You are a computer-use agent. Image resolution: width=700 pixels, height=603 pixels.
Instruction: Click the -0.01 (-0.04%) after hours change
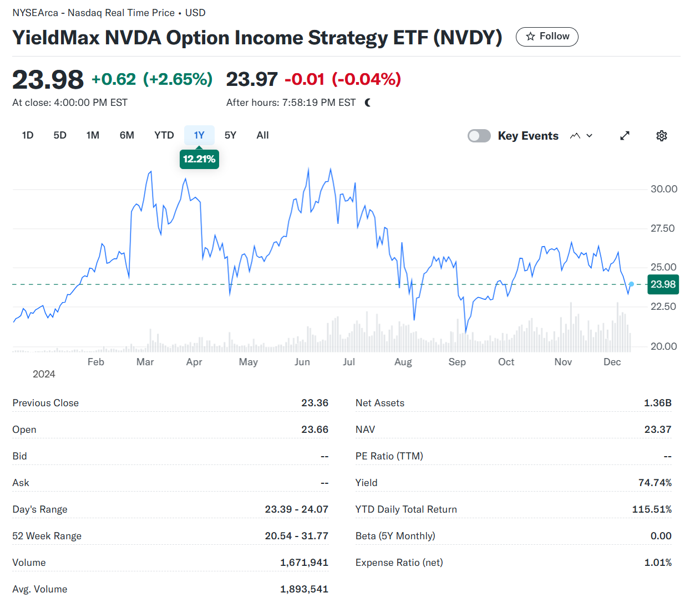(x=343, y=79)
